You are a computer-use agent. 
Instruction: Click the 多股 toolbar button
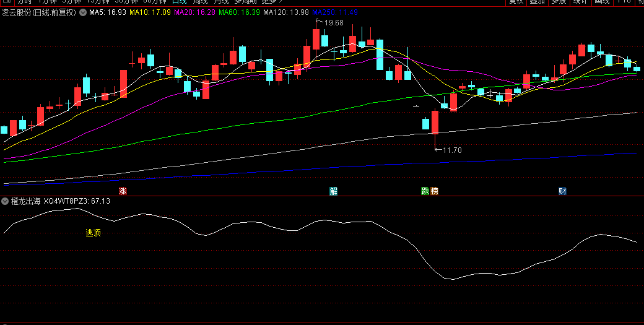[x=559, y=2]
